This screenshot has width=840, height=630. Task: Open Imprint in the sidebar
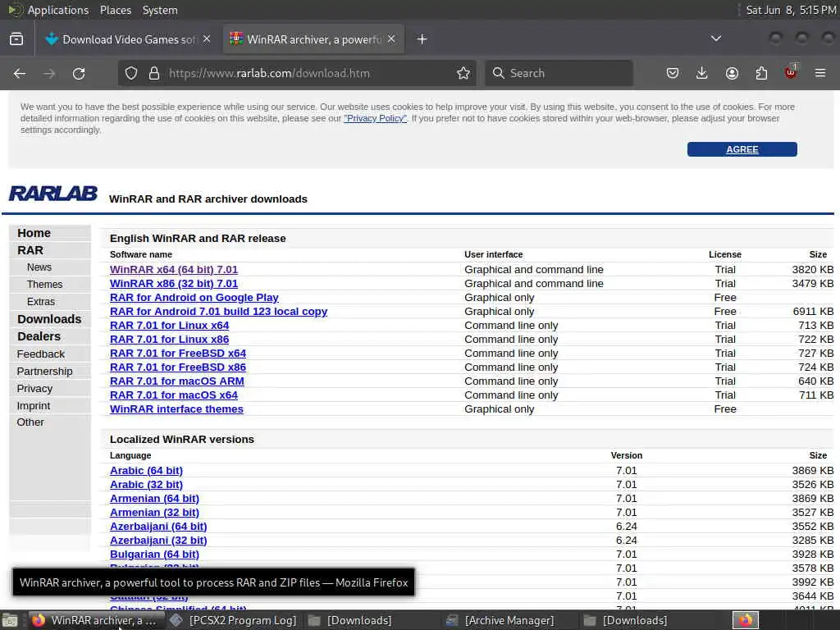pyautogui.click(x=33, y=406)
